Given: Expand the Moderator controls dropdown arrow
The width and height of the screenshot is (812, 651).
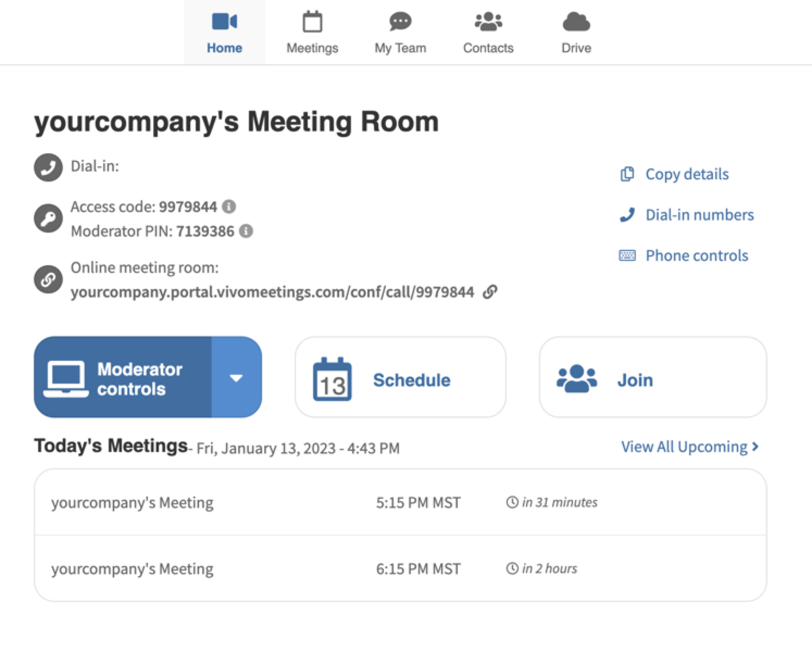Looking at the screenshot, I should click(236, 377).
